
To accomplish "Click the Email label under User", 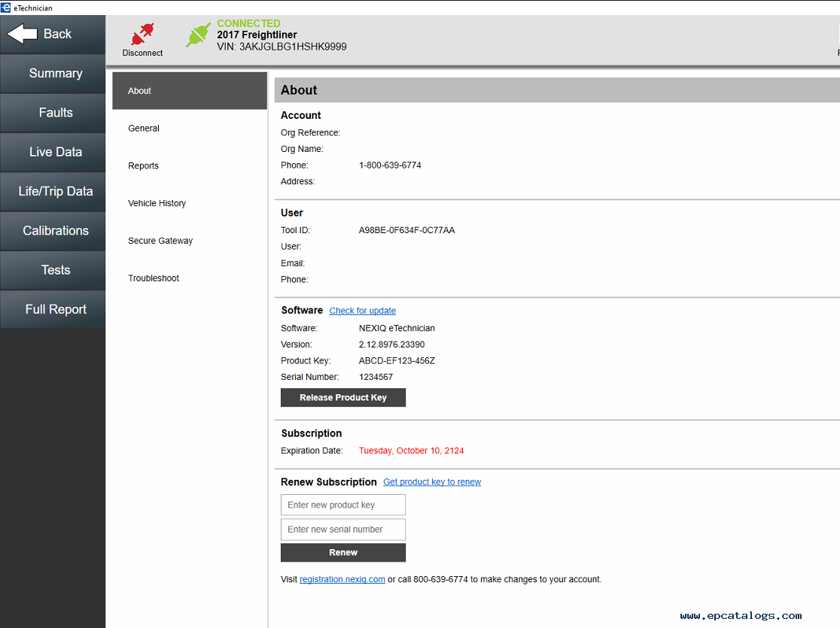I will coord(293,263).
